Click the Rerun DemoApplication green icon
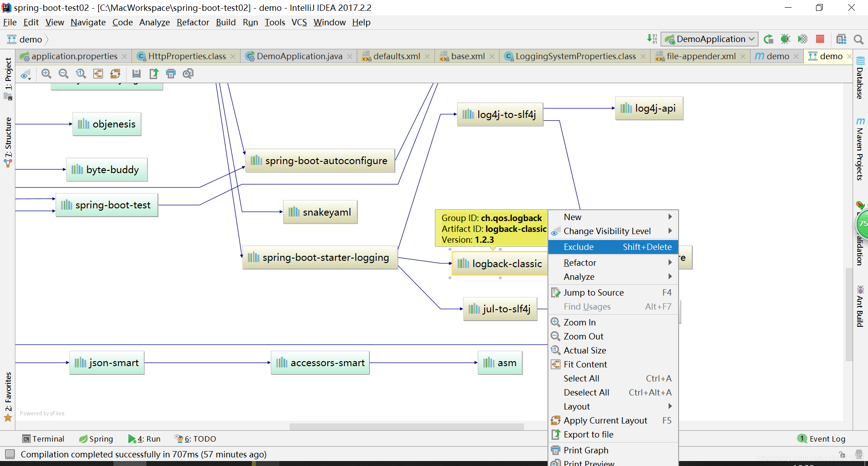 768,39
